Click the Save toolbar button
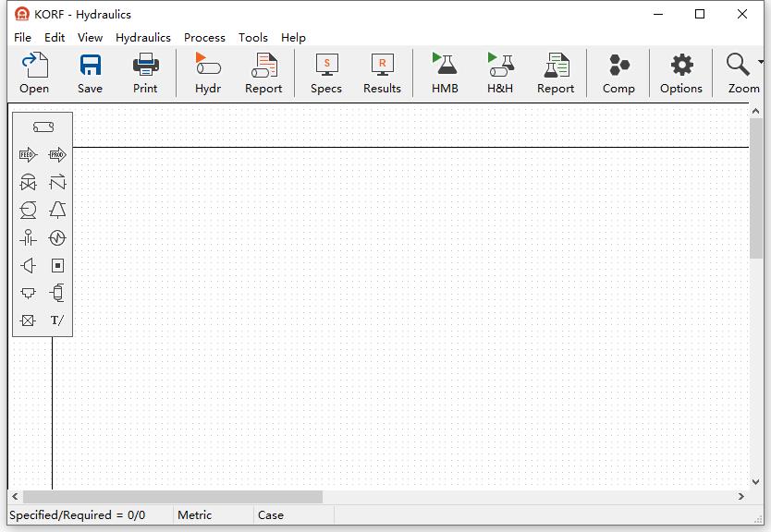 90,73
